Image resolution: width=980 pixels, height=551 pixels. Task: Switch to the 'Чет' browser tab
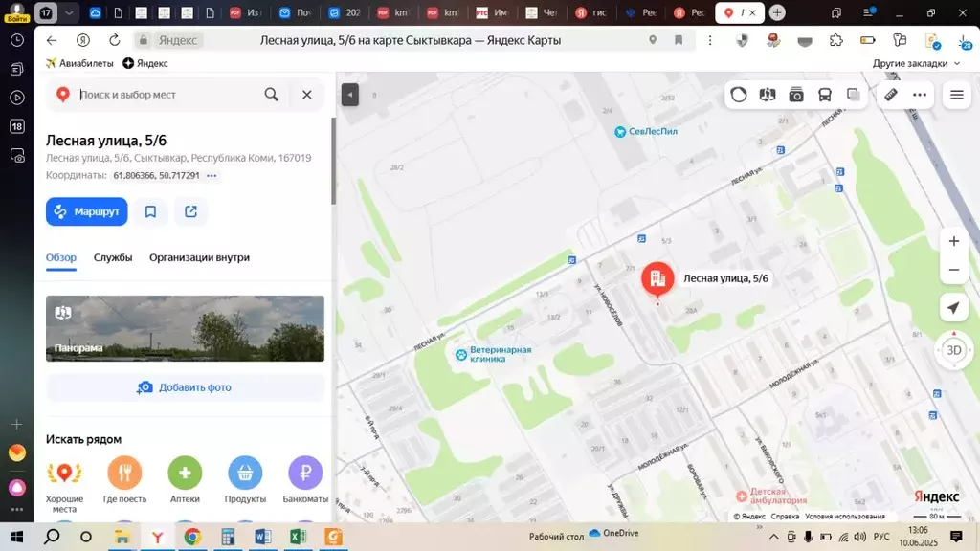point(542,12)
